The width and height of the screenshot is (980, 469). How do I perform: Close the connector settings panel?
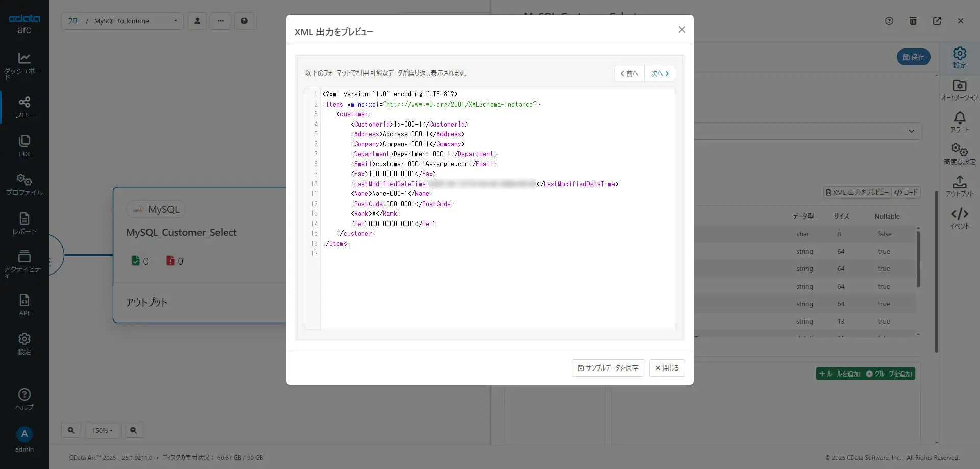[961, 21]
